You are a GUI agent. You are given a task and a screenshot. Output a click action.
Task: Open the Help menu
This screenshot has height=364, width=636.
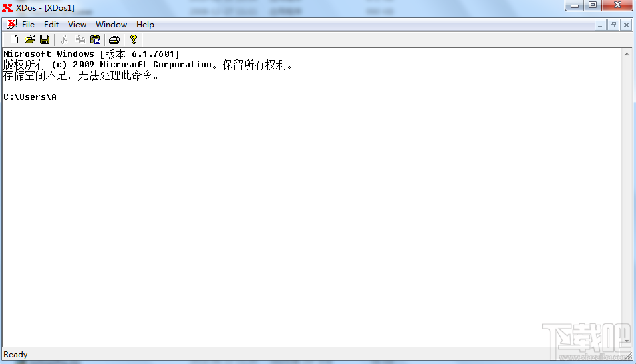pos(145,24)
